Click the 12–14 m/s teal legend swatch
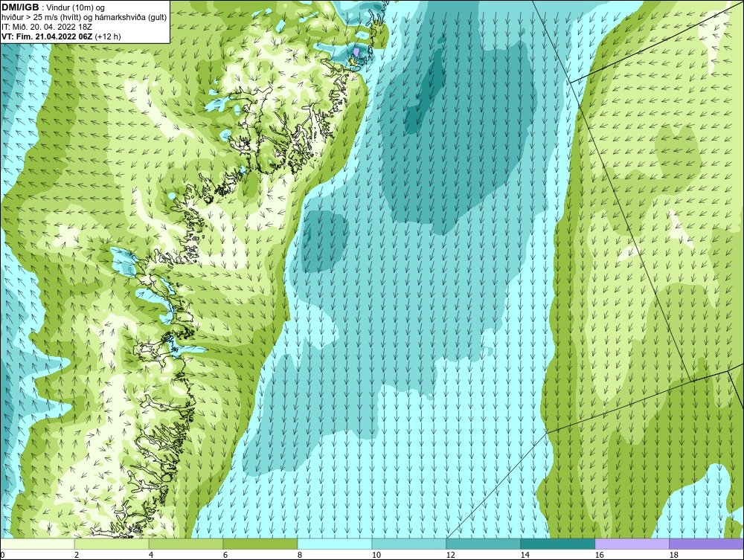744x560 pixels. (484, 544)
